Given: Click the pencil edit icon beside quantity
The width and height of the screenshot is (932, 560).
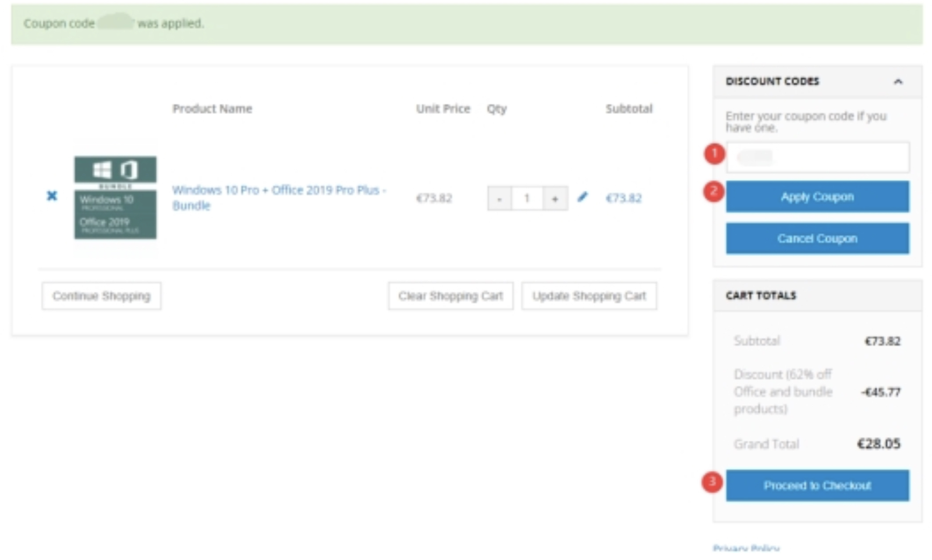Looking at the screenshot, I should [582, 197].
